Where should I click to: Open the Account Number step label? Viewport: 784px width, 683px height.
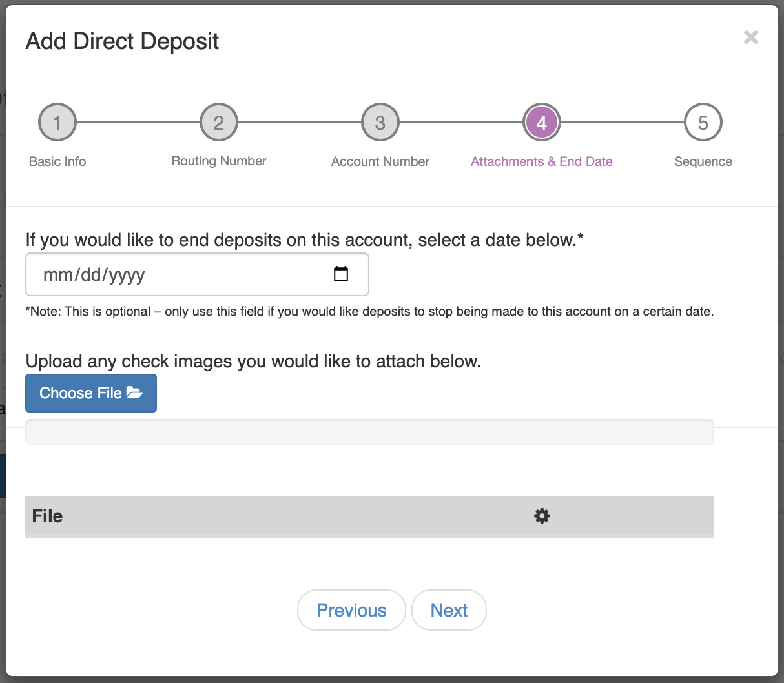click(x=380, y=161)
